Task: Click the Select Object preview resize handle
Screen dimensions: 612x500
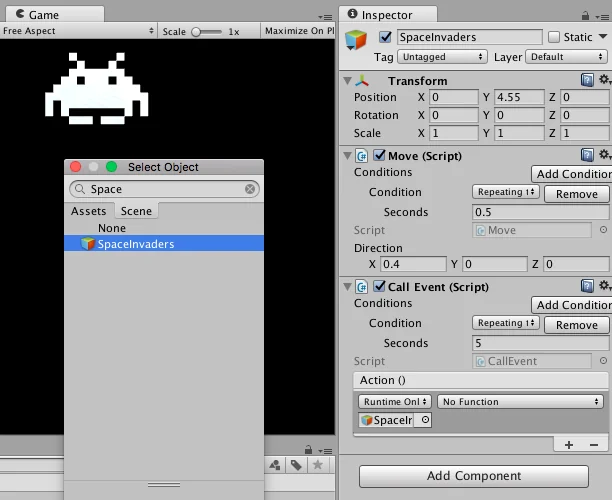Action: (x=164, y=485)
